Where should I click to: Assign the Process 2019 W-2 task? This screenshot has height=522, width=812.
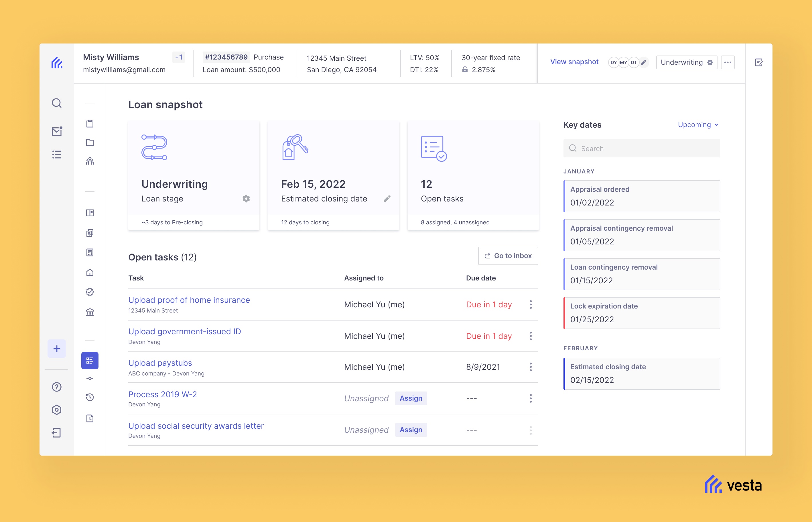pos(411,398)
